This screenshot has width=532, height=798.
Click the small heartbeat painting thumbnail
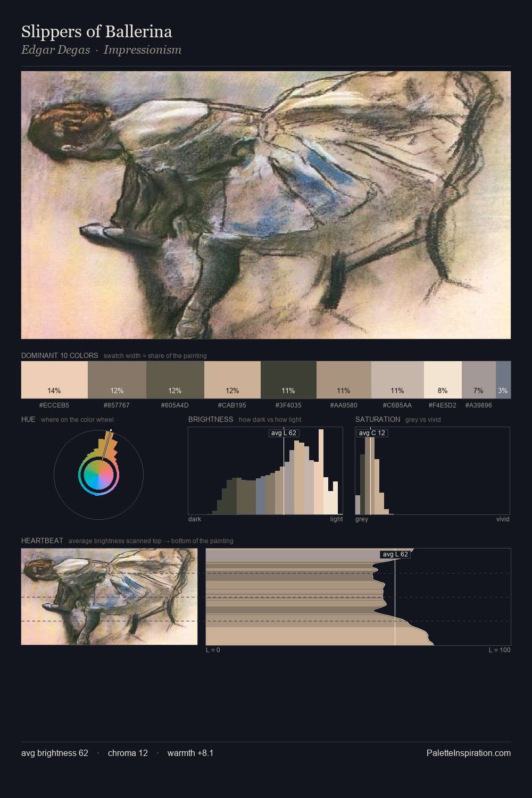pyautogui.click(x=109, y=596)
